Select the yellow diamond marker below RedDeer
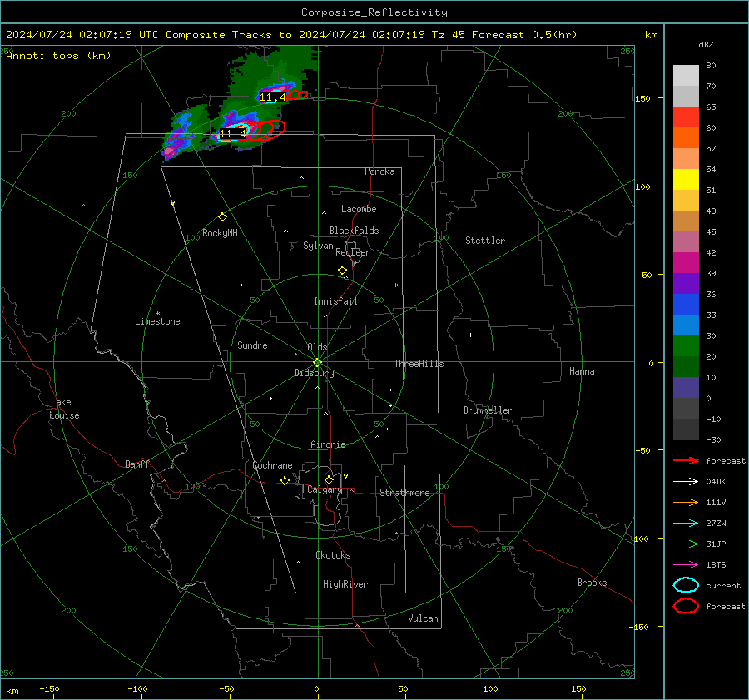Screen dimensions: 749x700 coord(342,271)
